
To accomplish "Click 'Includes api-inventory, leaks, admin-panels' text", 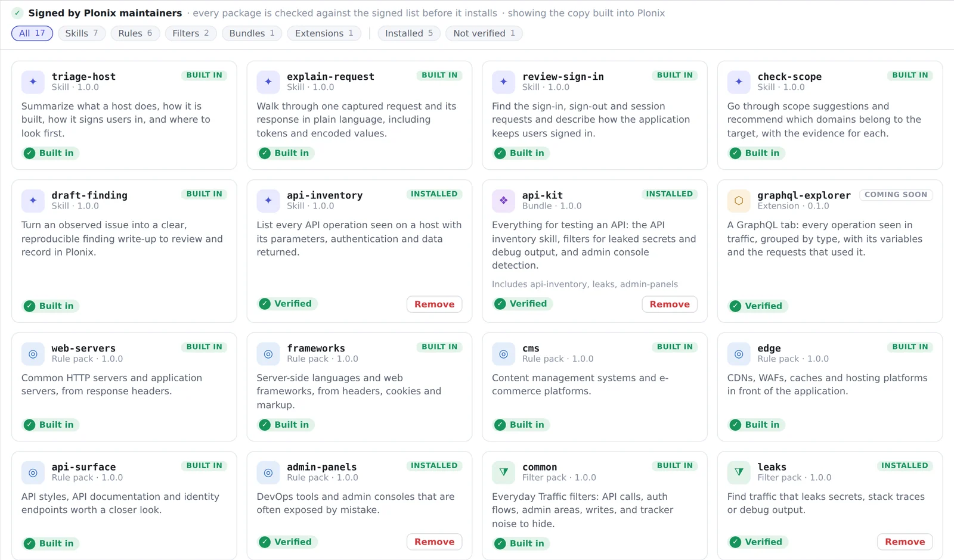I will 585,285.
